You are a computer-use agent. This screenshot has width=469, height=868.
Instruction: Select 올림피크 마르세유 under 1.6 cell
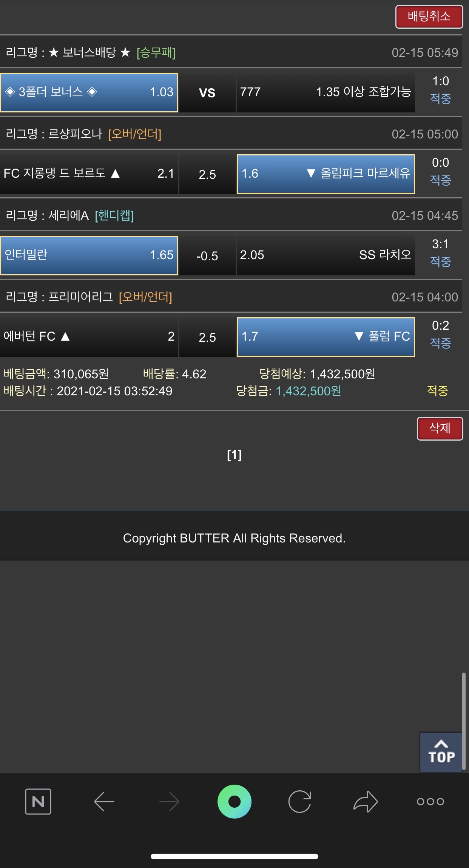click(x=326, y=174)
